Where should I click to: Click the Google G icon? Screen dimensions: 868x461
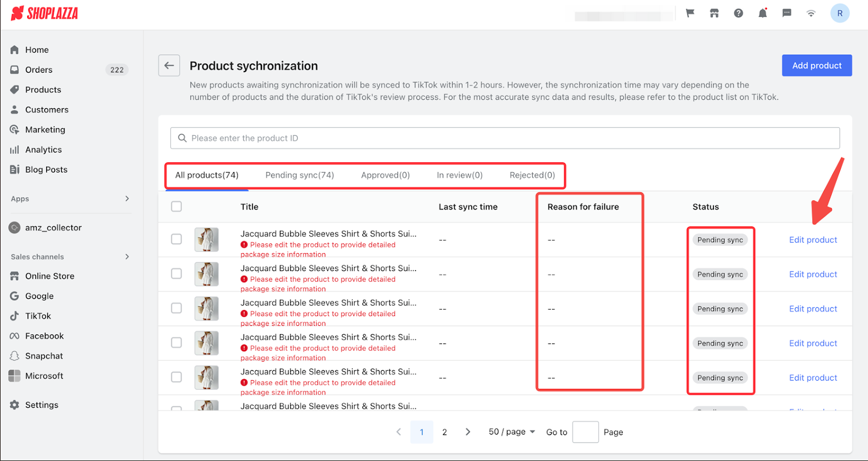pos(15,296)
